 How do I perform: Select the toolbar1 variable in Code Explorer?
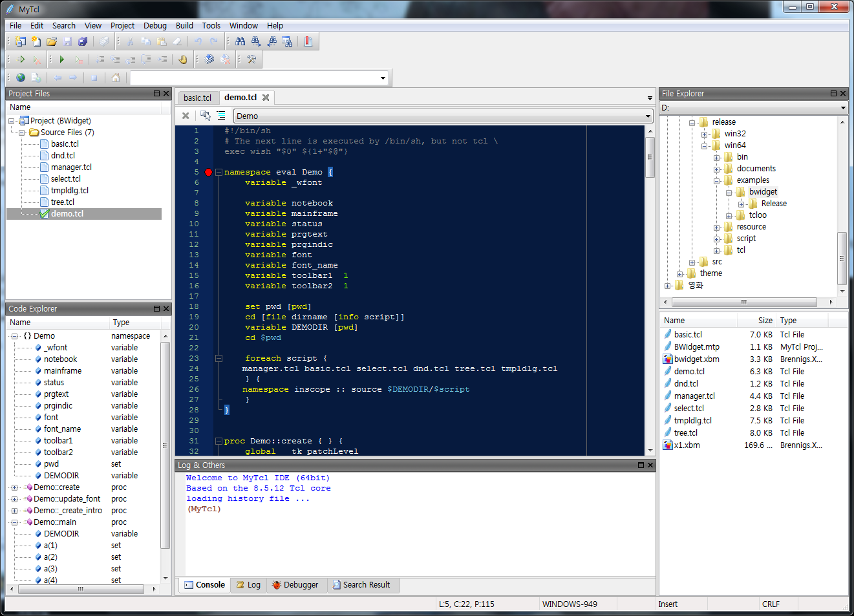coord(58,441)
